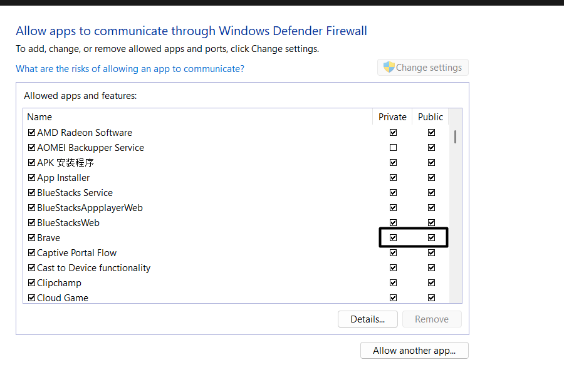Select the Cloud Game list entry
This screenshot has width=564, height=392.
(63, 298)
